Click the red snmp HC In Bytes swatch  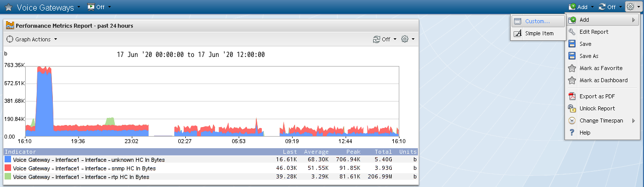[x=8, y=168]
